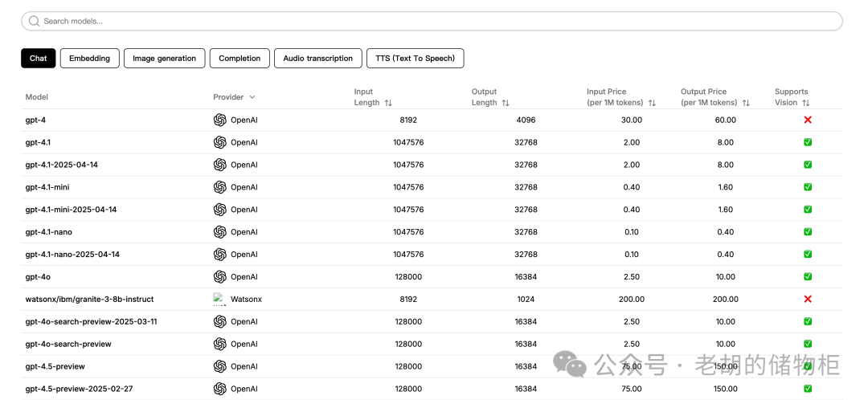Open the Provider filter dropdown chevron

click(252, 97)
